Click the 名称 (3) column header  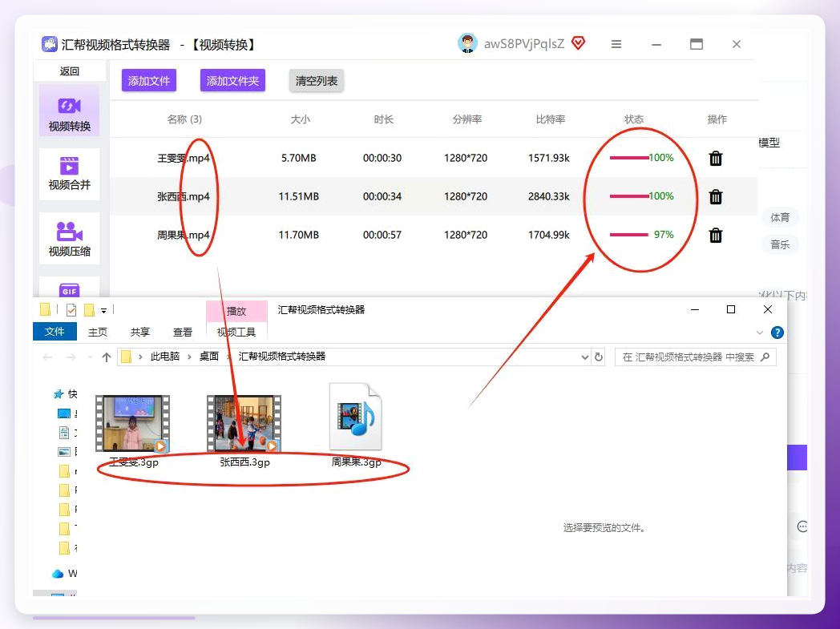pos(184,119)
